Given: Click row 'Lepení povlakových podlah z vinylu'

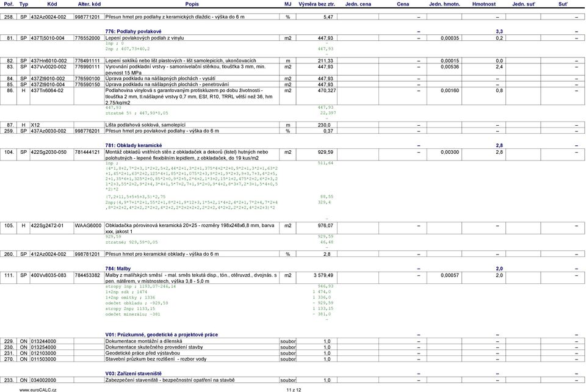Looking at the screenshot, I should click(292, 38).
